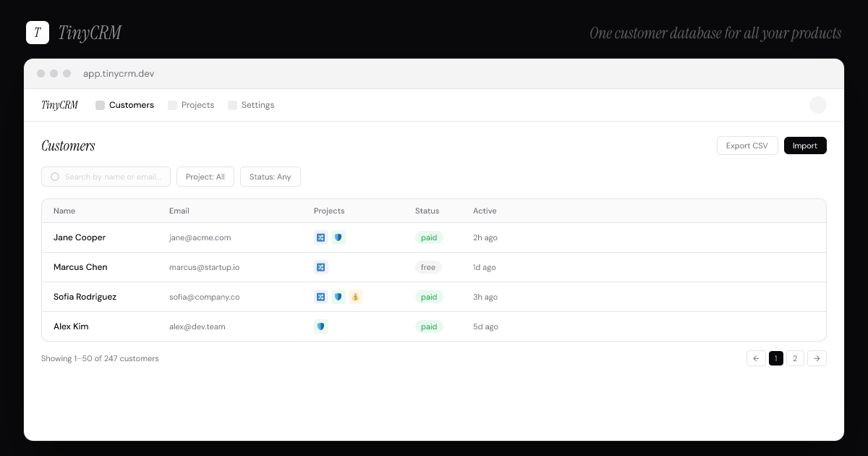Open the Marcus Chen customer name
This screenshot has width=868, height=456.
(x=80, y=267)
